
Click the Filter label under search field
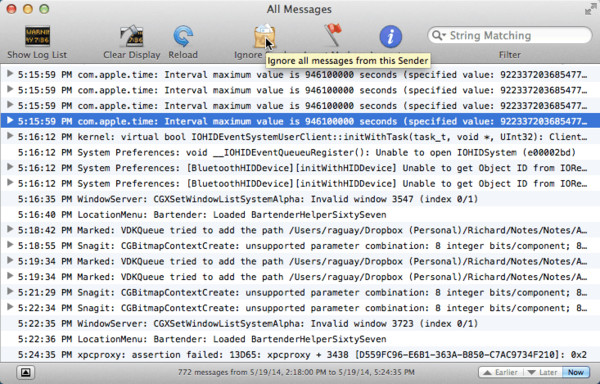pyautogui.click(x=509, y=55)
